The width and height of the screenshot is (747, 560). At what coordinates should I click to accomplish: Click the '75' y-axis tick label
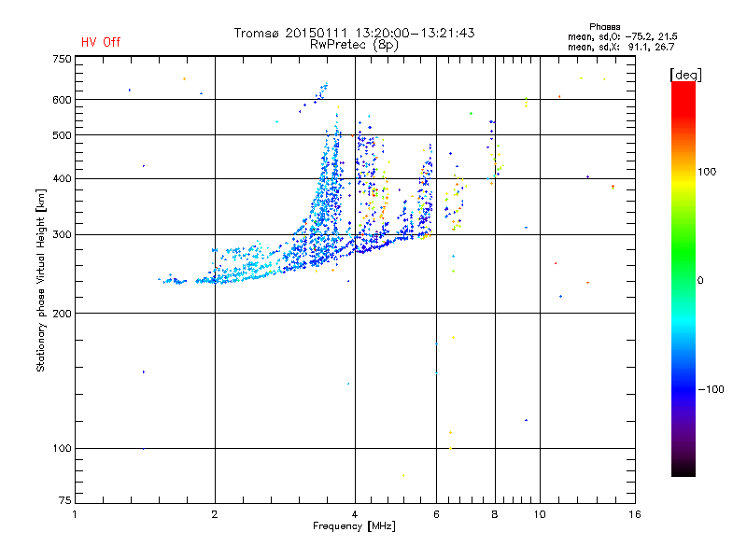tap(65, 500)
